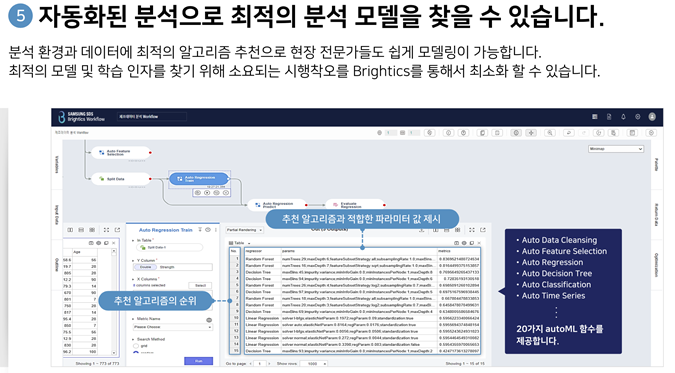This screenshot has height=373, width=675.
Task: Pop out the output panel
Action: point(483,230)
